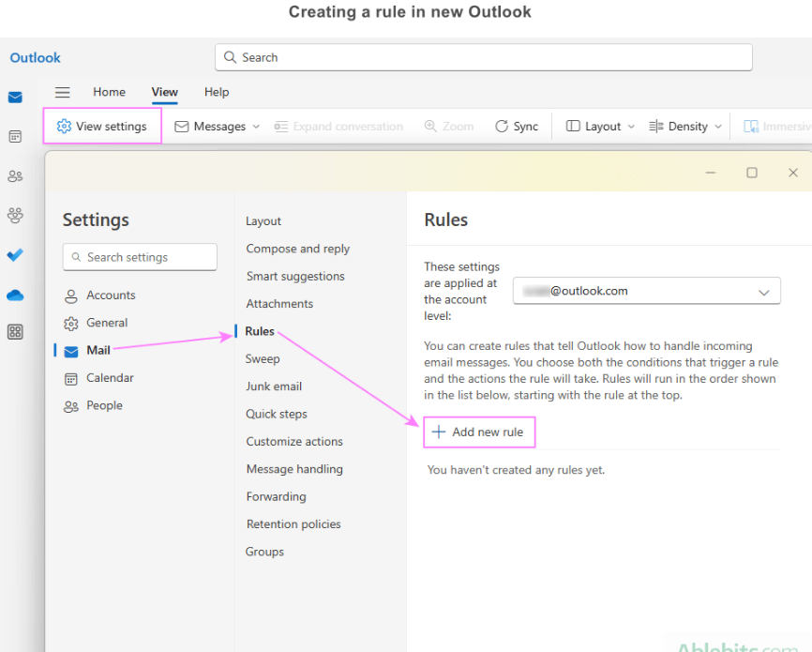Screen dimensions: 812x652
Task: Select Rules in the Mail settings menu
Action: tap(260, 331)
